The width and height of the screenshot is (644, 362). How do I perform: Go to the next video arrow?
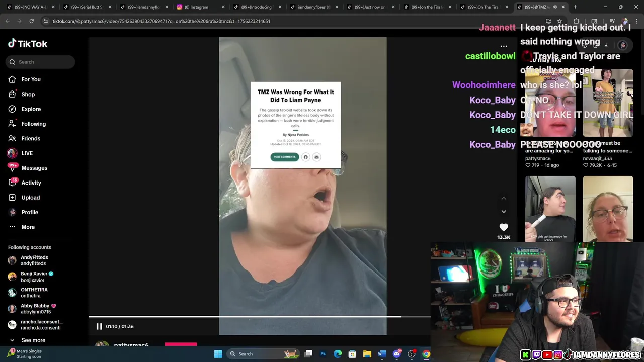point(504,211)
